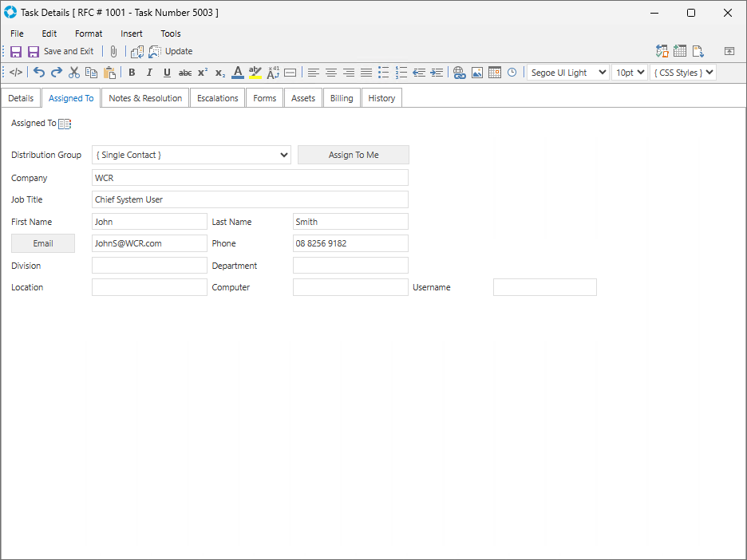Click the cut scissors icon
The image size is (747, 560).
(74, 73)
